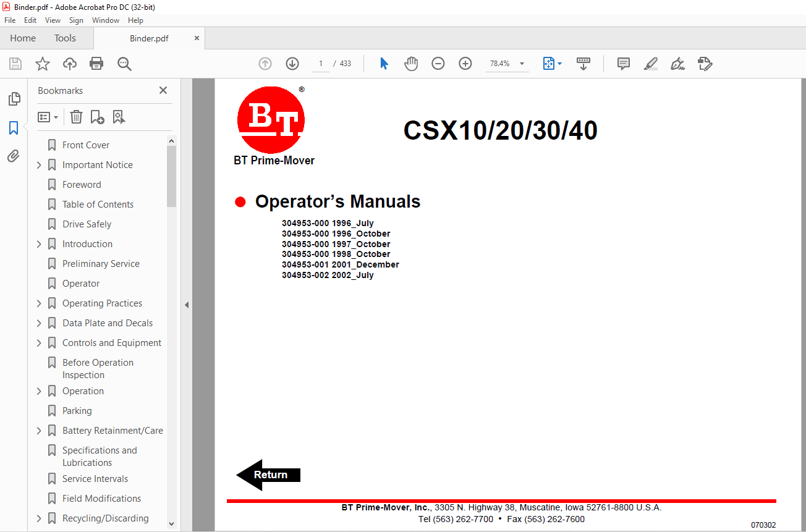Close the Bookmarks panel

pos(163,90)
